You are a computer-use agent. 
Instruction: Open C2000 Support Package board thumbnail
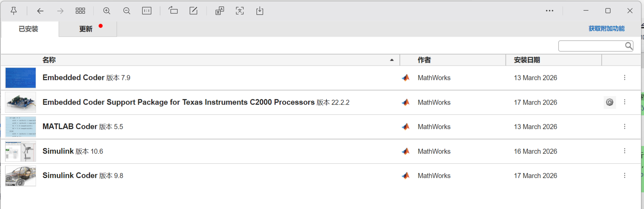click(x=21, y=102)
